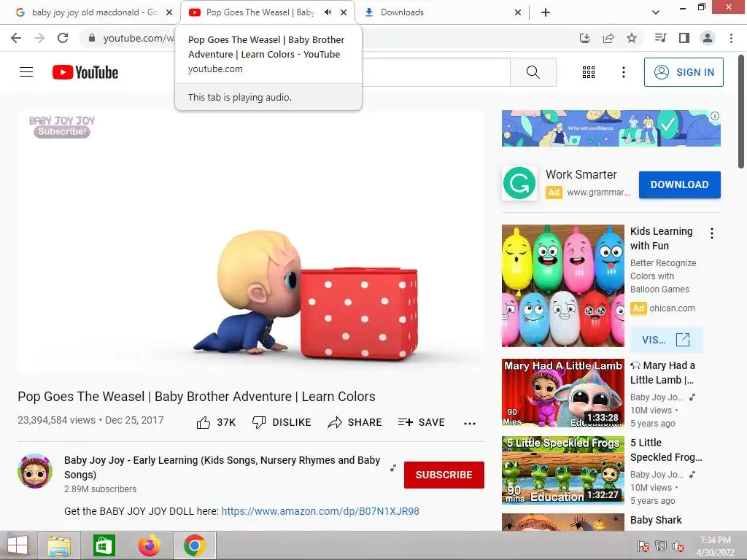
Task: Click the red SUBSCRIBE button
Action: (444, 475)
